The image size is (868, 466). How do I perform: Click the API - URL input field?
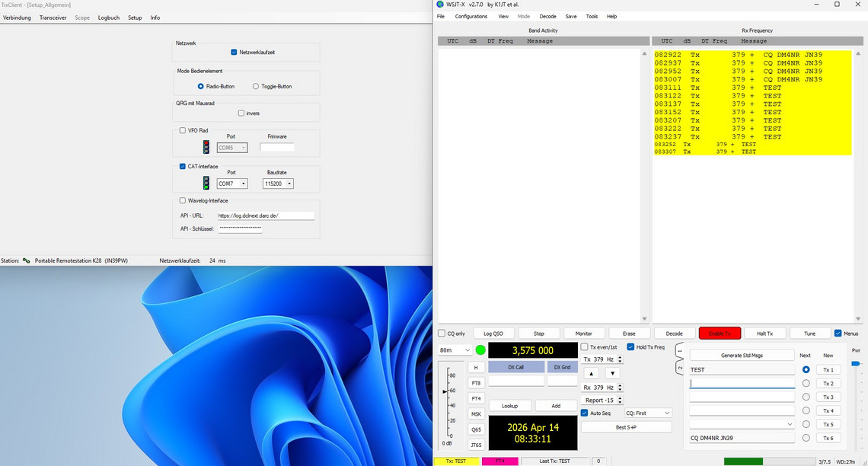point(265,215)
